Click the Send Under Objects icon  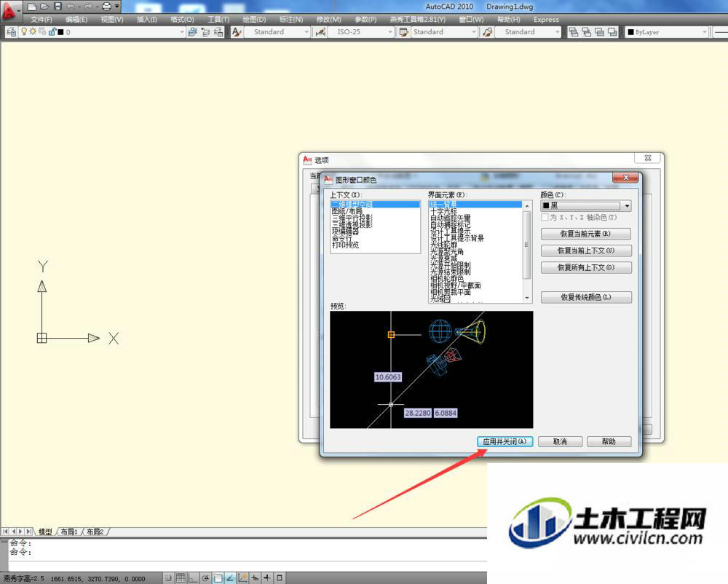pyautogui.click(x=612, y=32)
